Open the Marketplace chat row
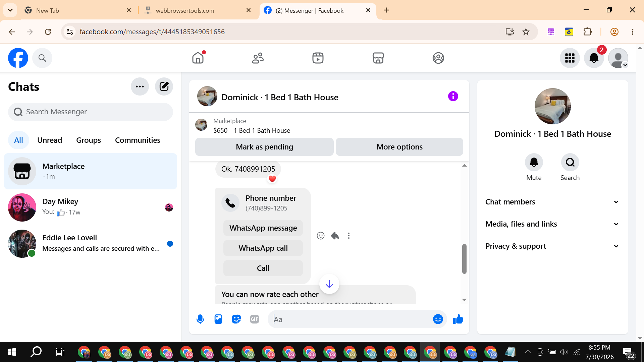The height and width of the screenshot is (362, 644). click(91, 171)
